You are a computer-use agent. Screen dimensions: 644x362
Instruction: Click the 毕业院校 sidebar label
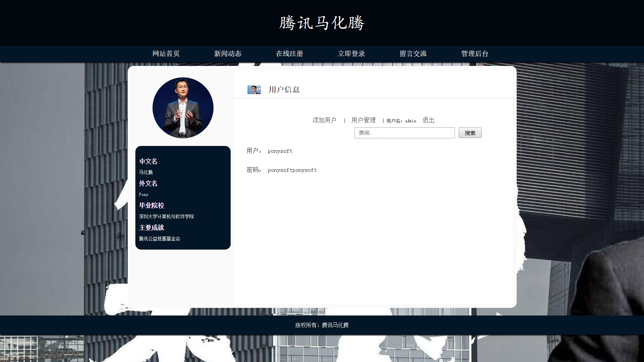[151, 206]
